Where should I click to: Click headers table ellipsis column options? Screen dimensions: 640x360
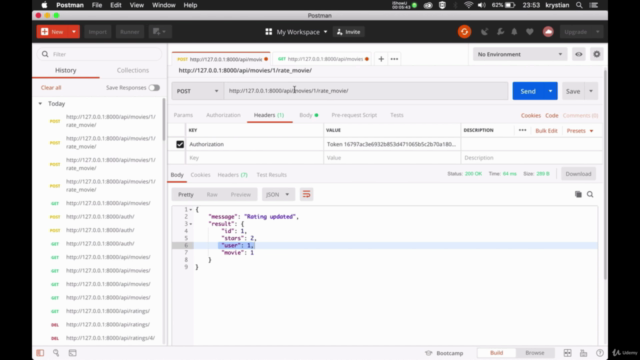522,130
